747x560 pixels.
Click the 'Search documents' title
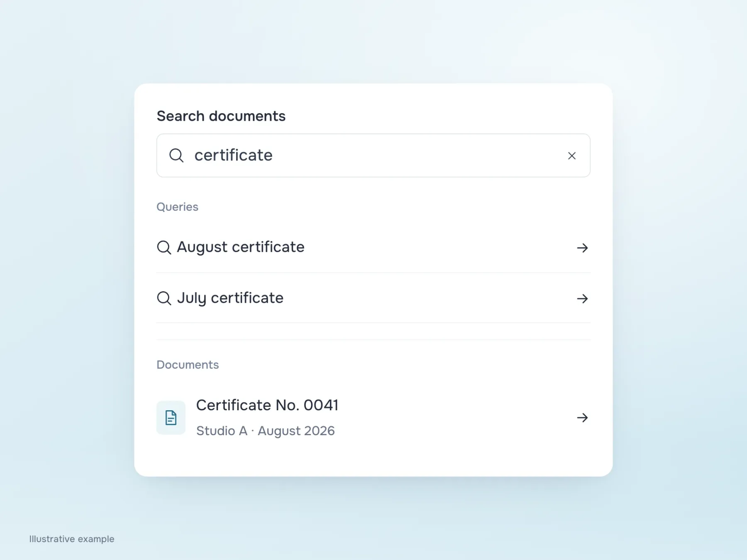[x=221, y=116]
